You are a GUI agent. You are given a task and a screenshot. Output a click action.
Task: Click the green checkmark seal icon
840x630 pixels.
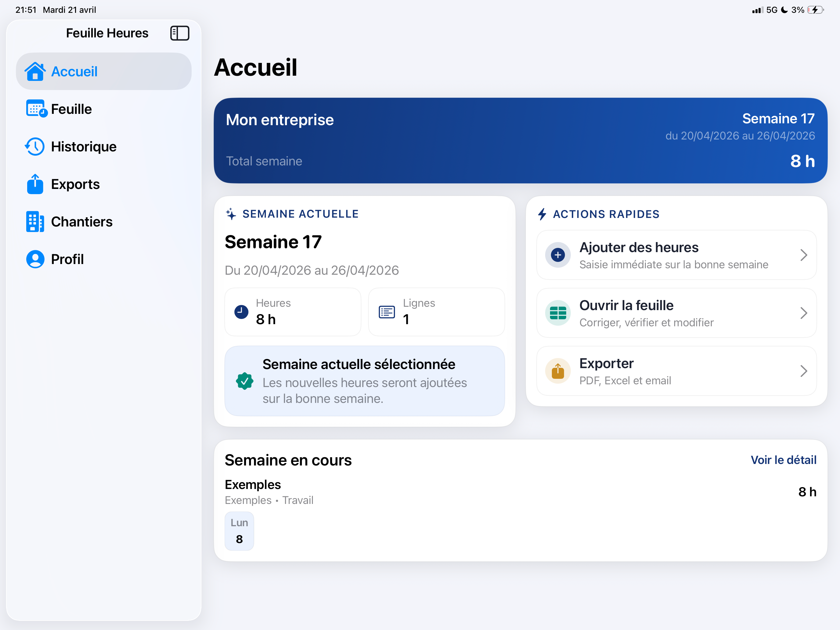(244, 381)
